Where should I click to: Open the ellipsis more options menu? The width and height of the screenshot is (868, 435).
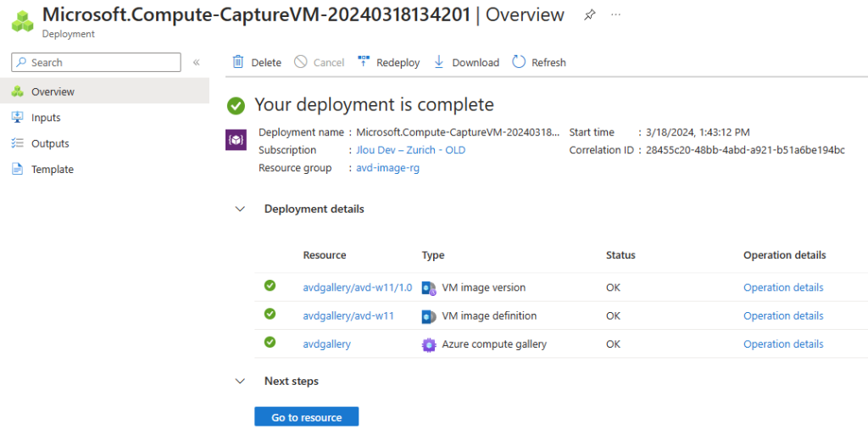[x=615, y=14]
